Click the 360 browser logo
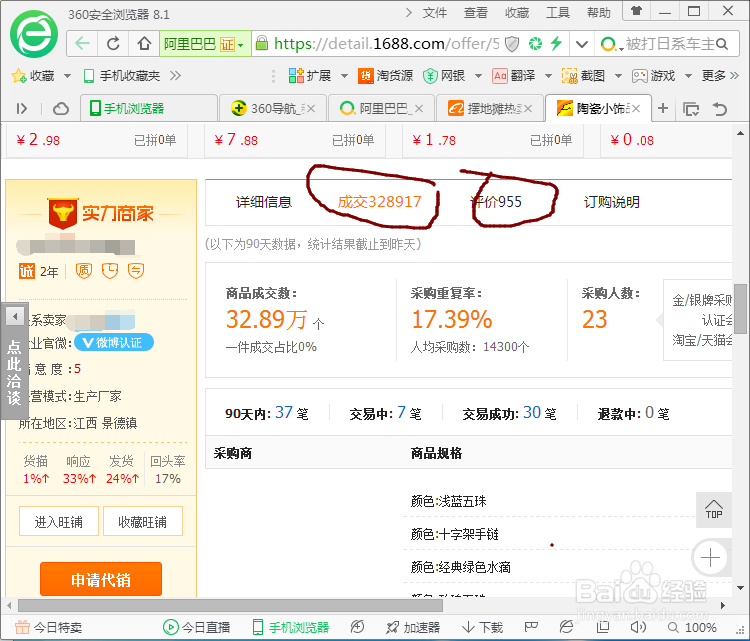Image resolution: width=750 pixels, height=641 pixels. tap(34, 34)
